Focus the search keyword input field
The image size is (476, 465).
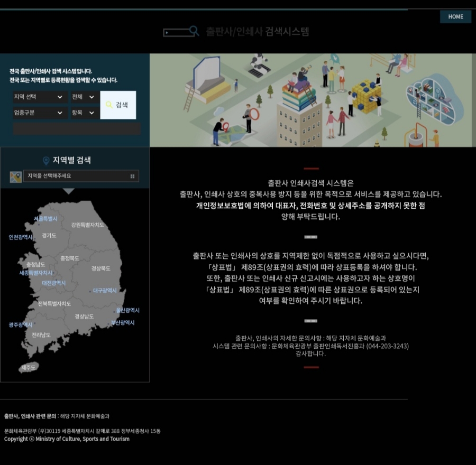(x=77, y=128)
